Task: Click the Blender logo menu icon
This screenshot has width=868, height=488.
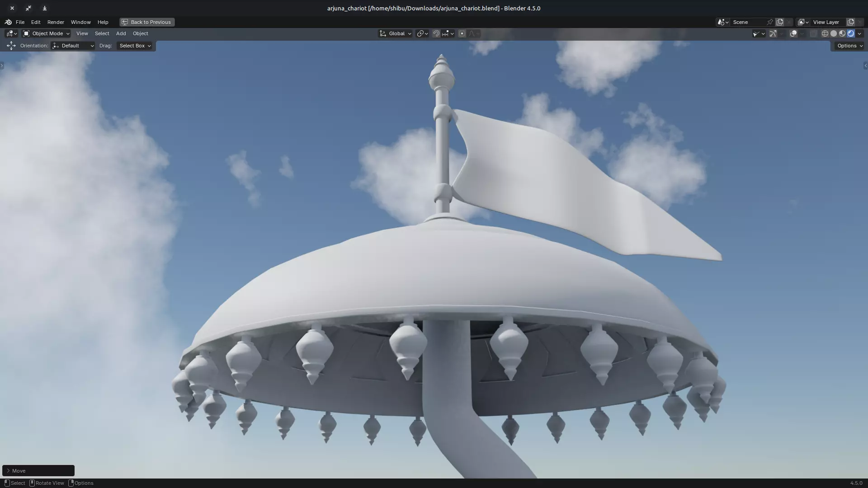Action: tap(8, 22)
